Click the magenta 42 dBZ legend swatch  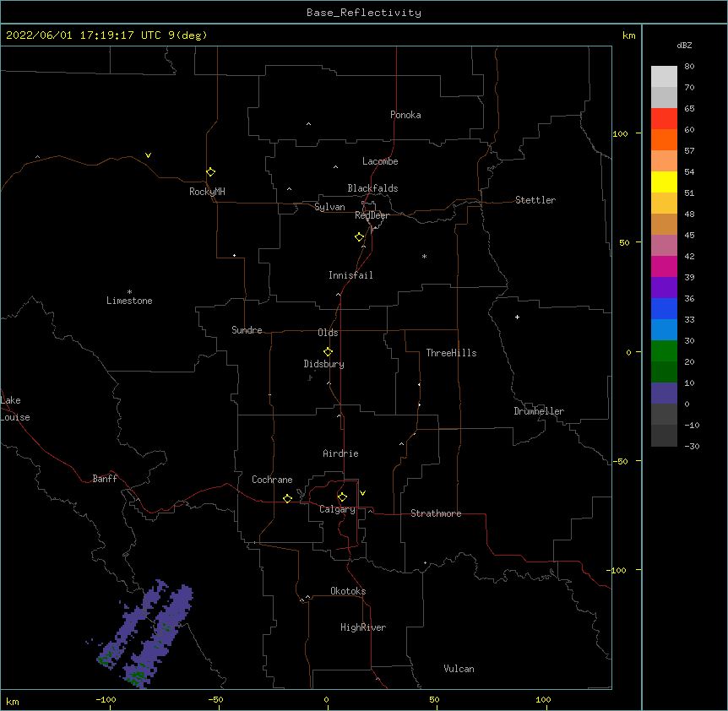[664, 266]
